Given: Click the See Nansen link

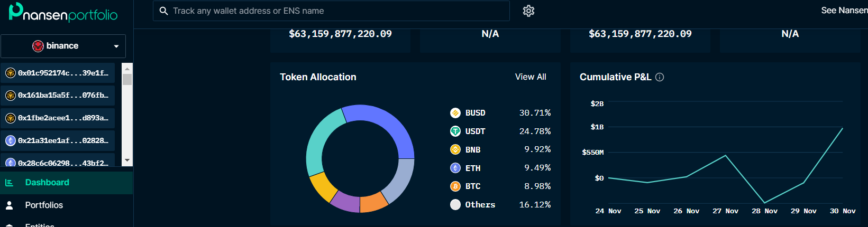Looking at the screenshot, I should coord(844,11).
